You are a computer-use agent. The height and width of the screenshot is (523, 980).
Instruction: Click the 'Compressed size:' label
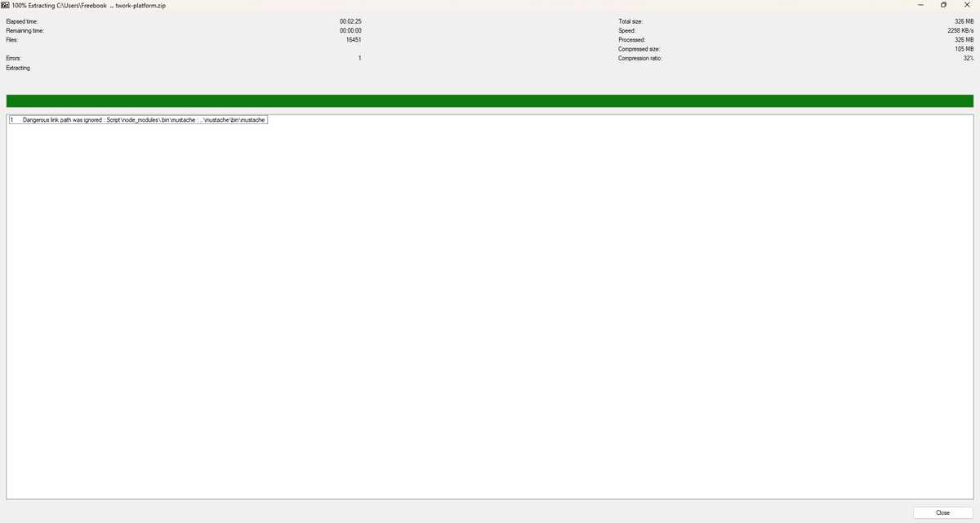tap(639, 49)
